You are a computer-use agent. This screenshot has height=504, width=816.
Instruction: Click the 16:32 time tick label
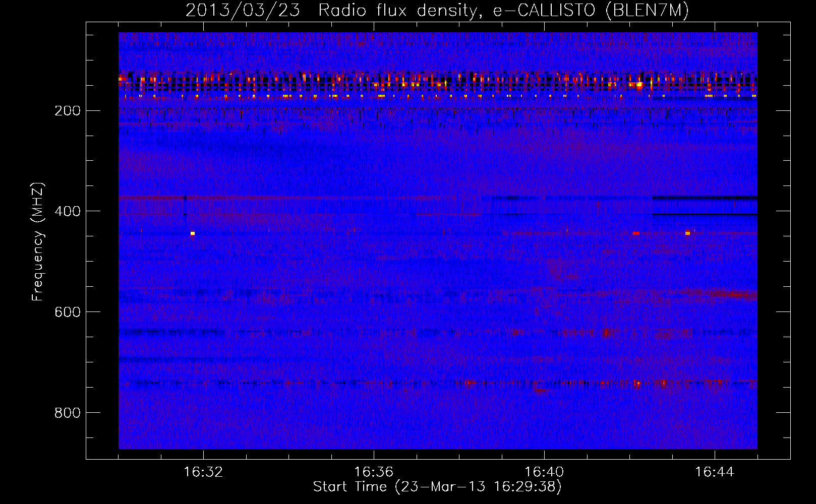click(x=203, y=472)
